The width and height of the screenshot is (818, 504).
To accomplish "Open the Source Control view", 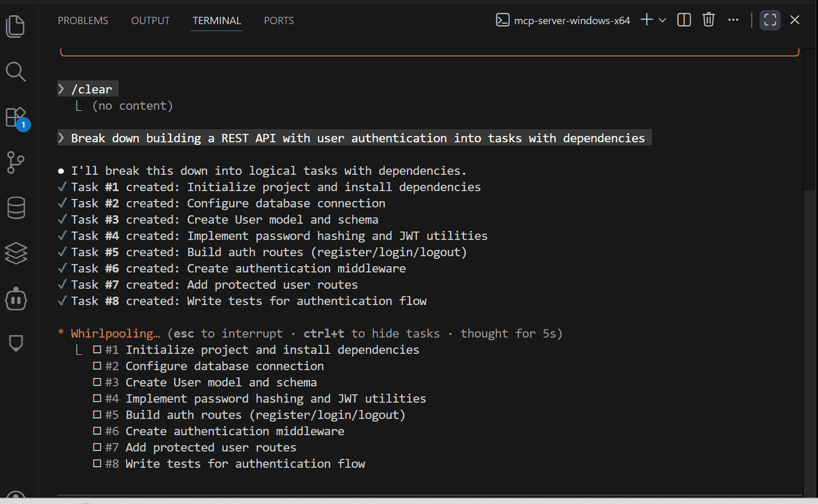I will click(15, 162).
